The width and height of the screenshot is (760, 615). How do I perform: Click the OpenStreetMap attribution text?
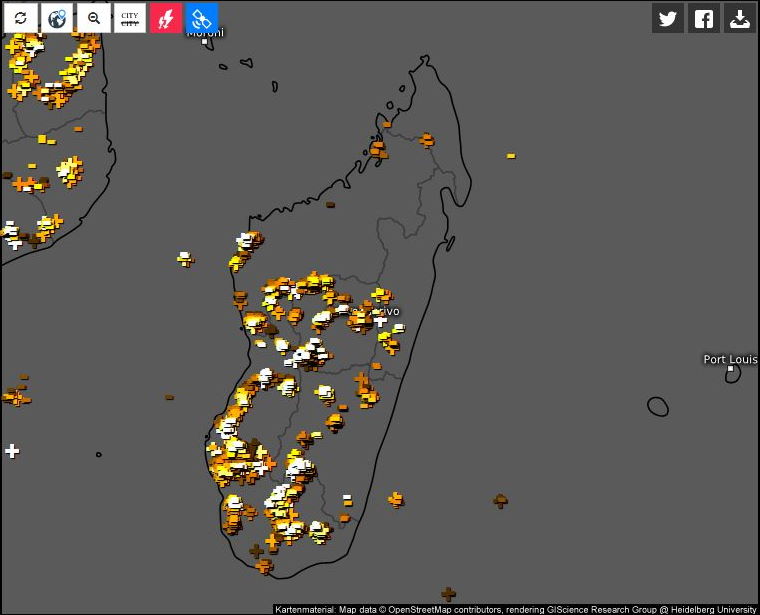coord(516,610)
